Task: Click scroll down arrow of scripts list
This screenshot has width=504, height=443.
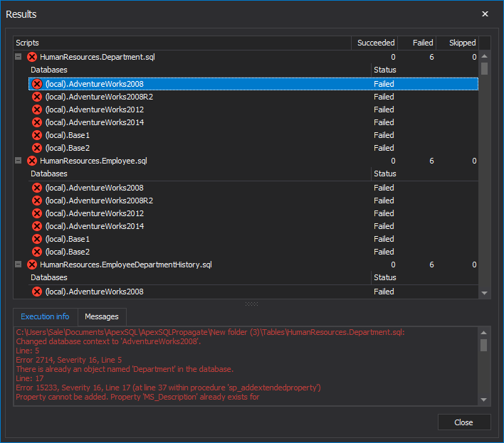Action: (x=484, y=293)
